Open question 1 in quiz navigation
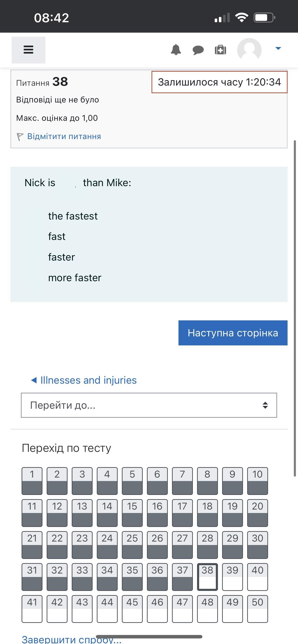Viewport: 298px width, 644px height. (32, 481)
